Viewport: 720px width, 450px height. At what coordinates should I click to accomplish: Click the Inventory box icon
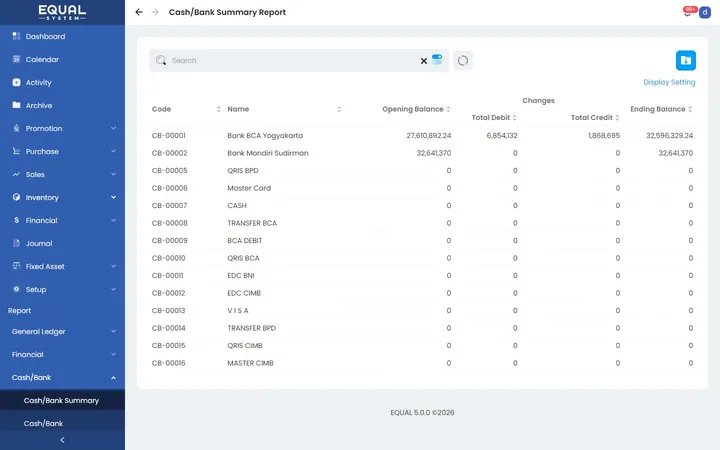17,197
